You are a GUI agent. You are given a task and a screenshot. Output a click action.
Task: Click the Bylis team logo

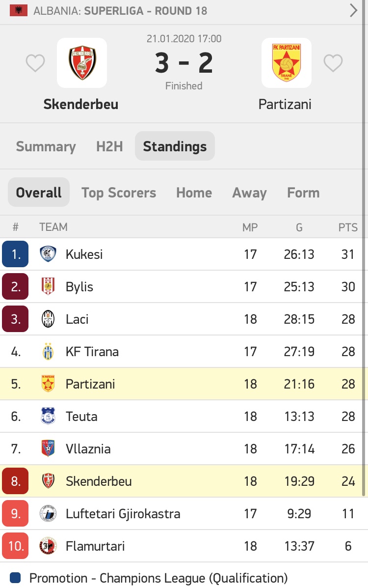coord(48,287)
